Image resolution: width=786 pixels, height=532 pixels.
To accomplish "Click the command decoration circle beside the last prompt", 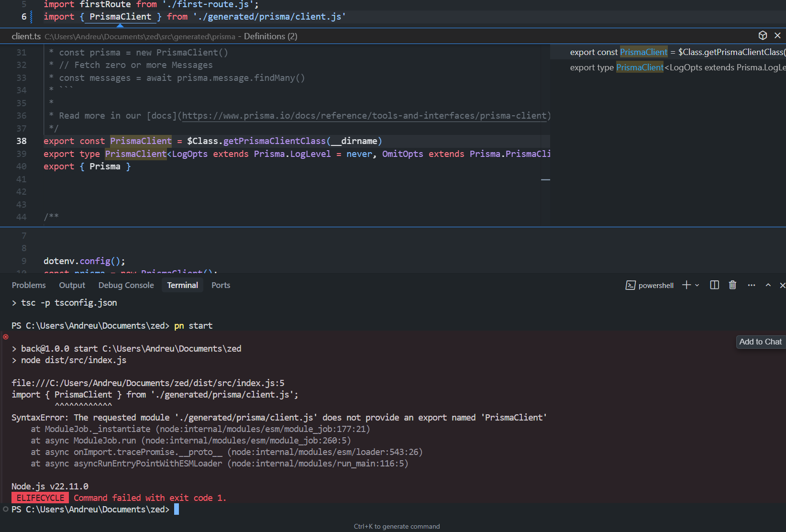I will 6,509.
